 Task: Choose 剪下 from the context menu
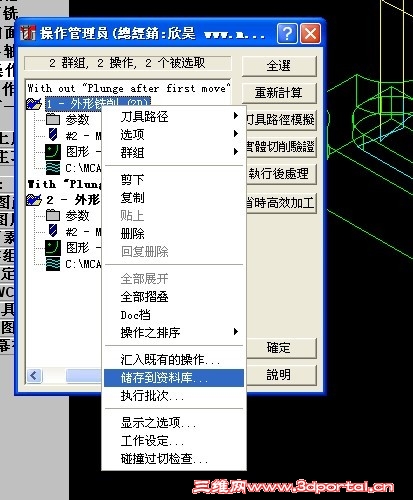coord(175,180)
